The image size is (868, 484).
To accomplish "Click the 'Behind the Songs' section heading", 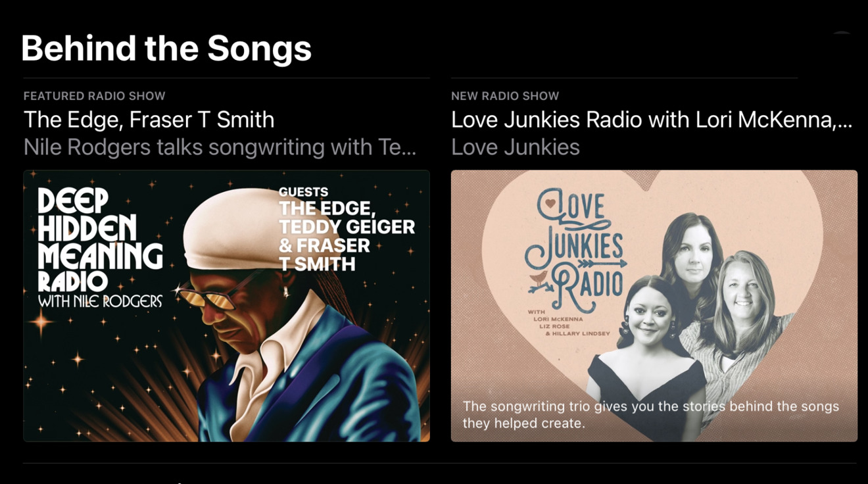I will point(166,48).
